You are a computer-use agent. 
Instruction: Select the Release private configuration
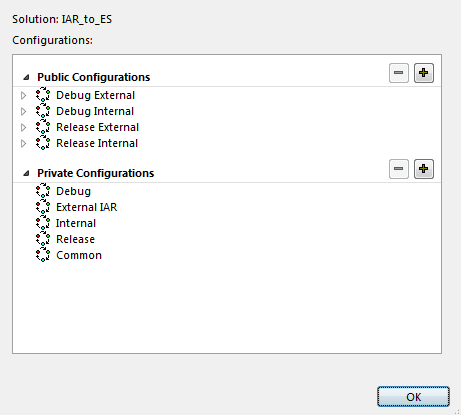(76, 239)
